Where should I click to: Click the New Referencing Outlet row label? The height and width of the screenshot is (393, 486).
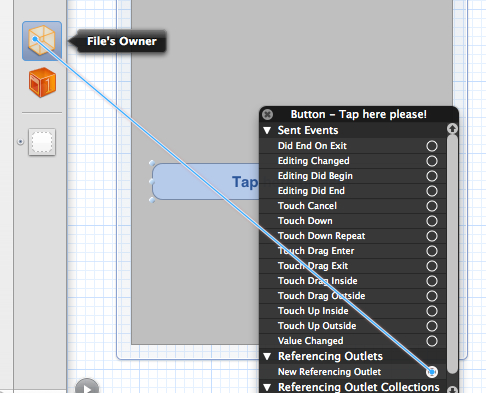click(329, 372)
